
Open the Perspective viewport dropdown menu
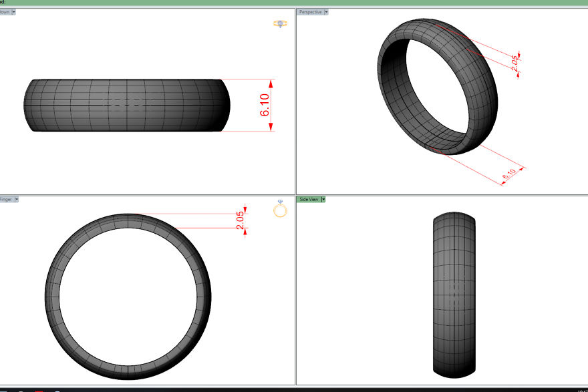327,11
